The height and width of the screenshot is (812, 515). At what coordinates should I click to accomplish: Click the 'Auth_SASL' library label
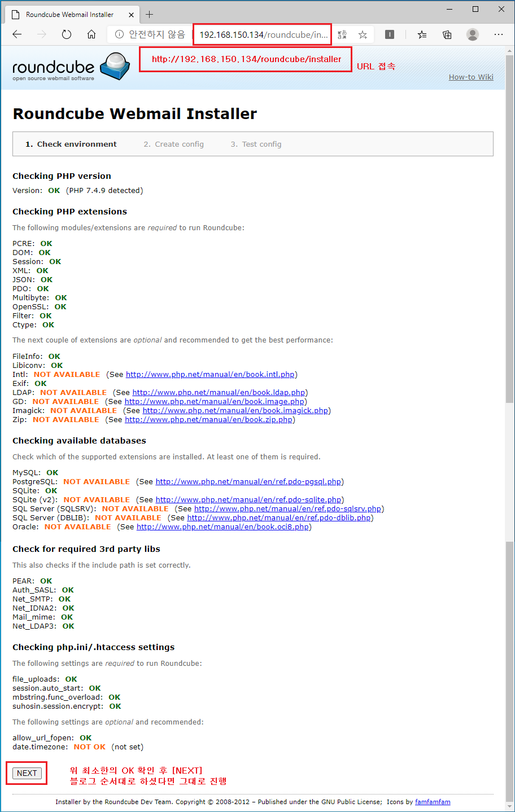[x=33, y=590]
